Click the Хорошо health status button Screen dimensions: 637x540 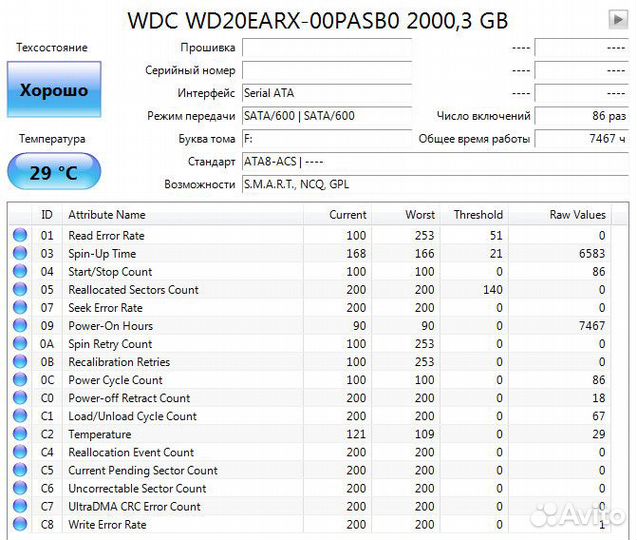(54, 90)
